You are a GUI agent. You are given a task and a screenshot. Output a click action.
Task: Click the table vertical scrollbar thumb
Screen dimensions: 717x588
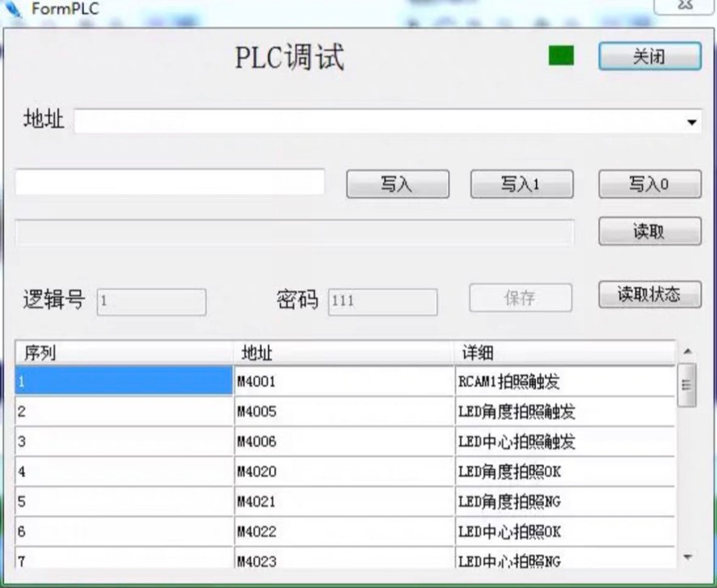click(687, 384)
